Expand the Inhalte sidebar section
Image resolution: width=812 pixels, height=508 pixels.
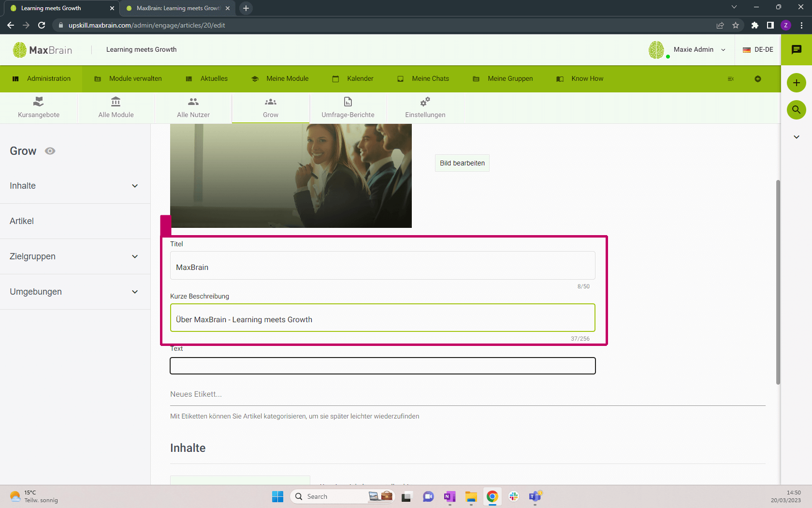click(75, 186)
